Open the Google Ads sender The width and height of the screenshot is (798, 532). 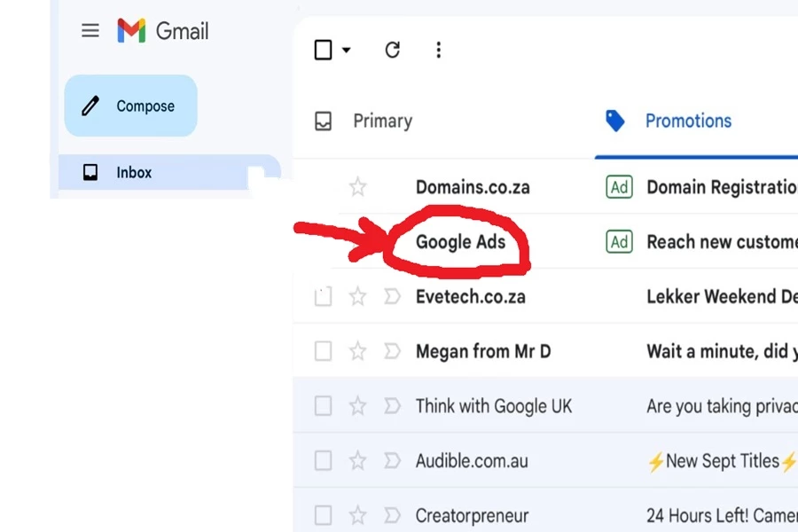click(460, 242)
